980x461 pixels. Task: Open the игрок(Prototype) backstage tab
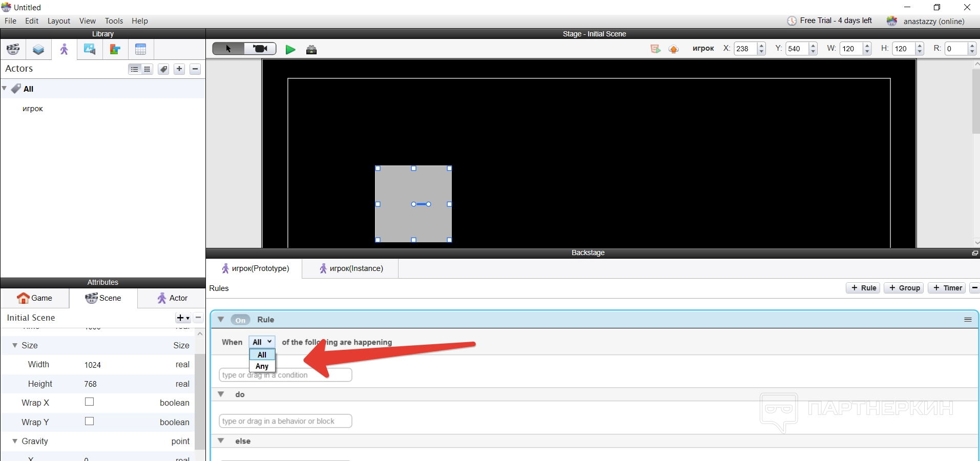255,268
